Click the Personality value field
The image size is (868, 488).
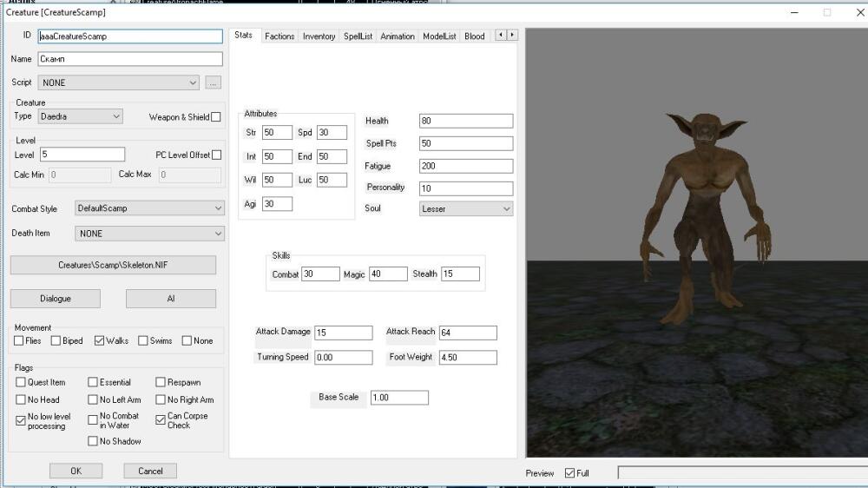[466, 188]
